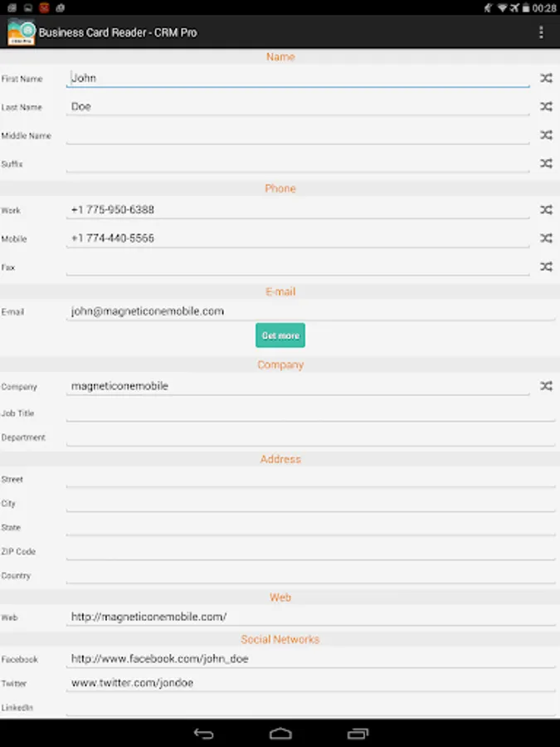Tap the battery status bar icon
The height and width of the screenshot is (747, 560).
point(526,7)
